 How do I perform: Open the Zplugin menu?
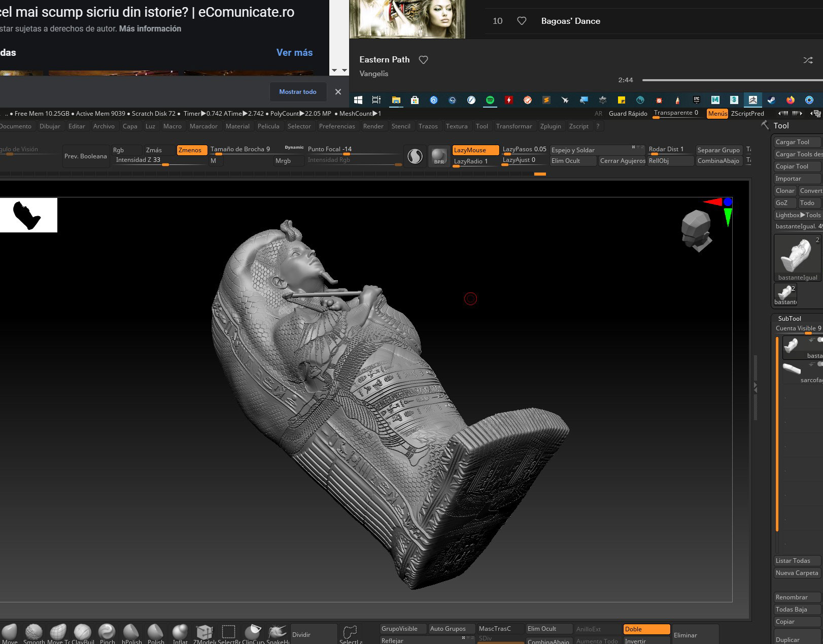(x=550, y=126)
